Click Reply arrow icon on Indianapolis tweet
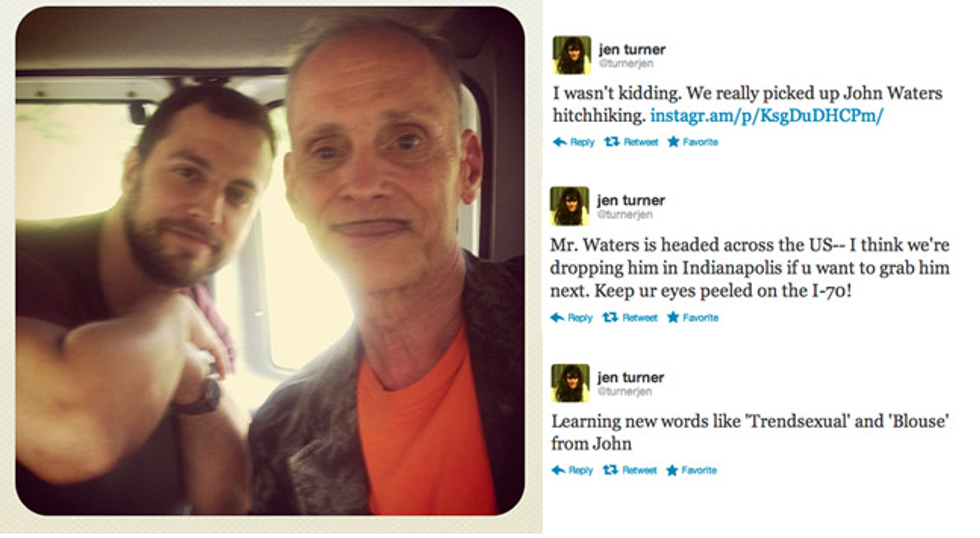This screenshot has height=538, width=980. [558, 317]
